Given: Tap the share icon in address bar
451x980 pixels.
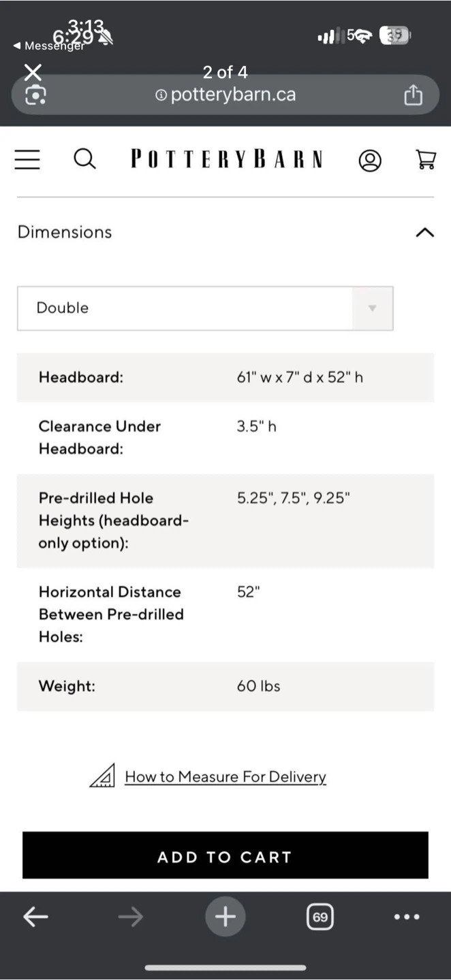Looking at the screenshot, I should 413,95.
